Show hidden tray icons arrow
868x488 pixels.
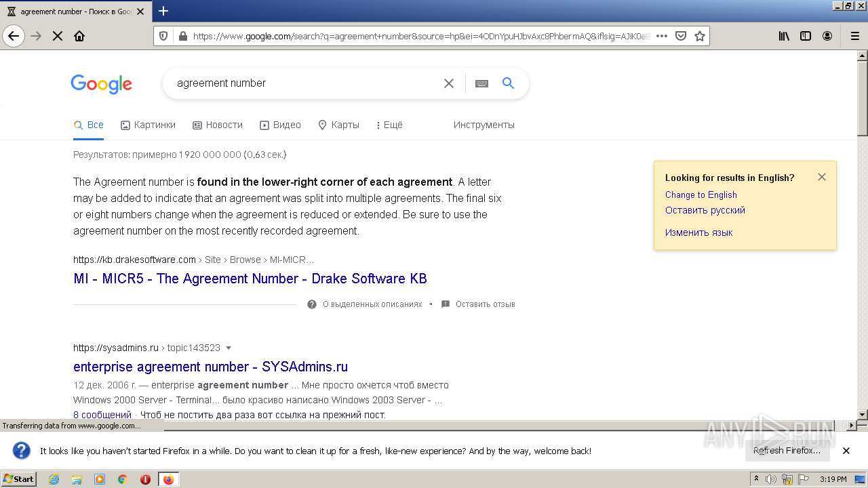pos(757,479)
